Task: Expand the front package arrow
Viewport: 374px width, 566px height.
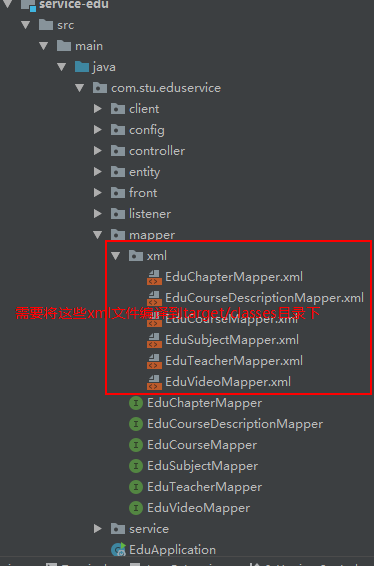Action: tap(98, 192)
